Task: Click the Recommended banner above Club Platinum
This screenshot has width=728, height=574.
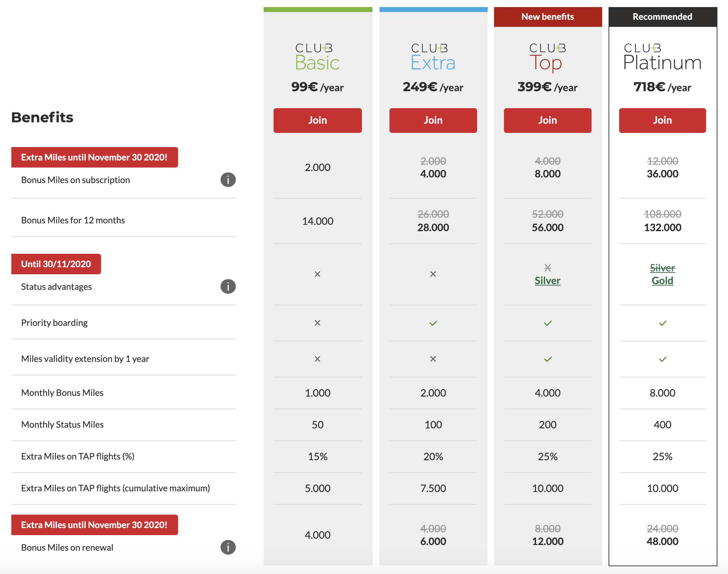Action: click(662, 17)
